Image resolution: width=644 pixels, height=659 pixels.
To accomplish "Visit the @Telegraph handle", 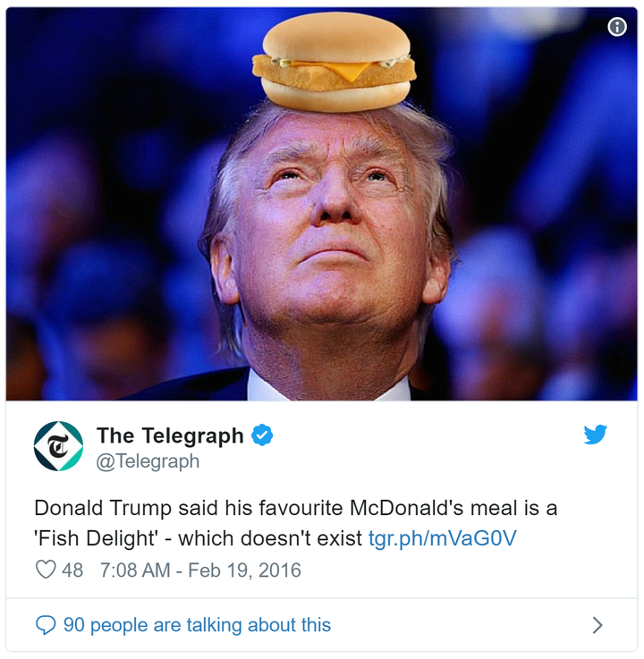I will click(x=148, y=461).
